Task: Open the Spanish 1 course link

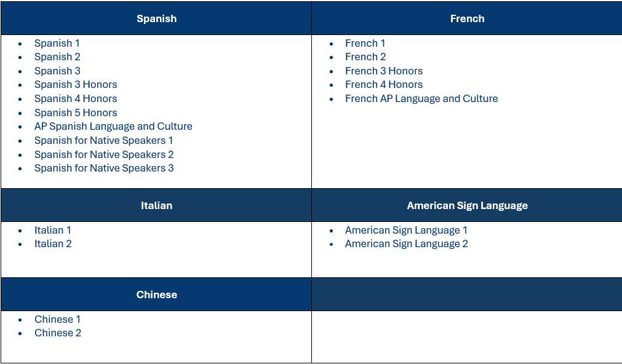Action: 57,43
